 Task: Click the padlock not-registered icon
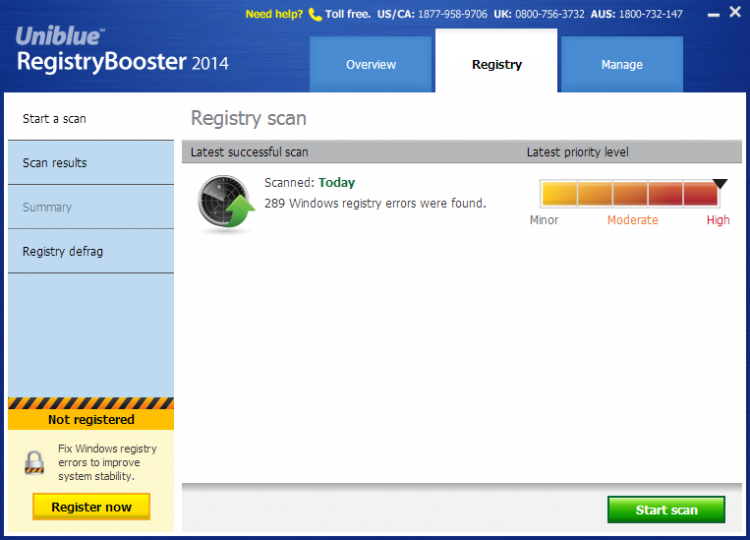[x=34, y=462]
